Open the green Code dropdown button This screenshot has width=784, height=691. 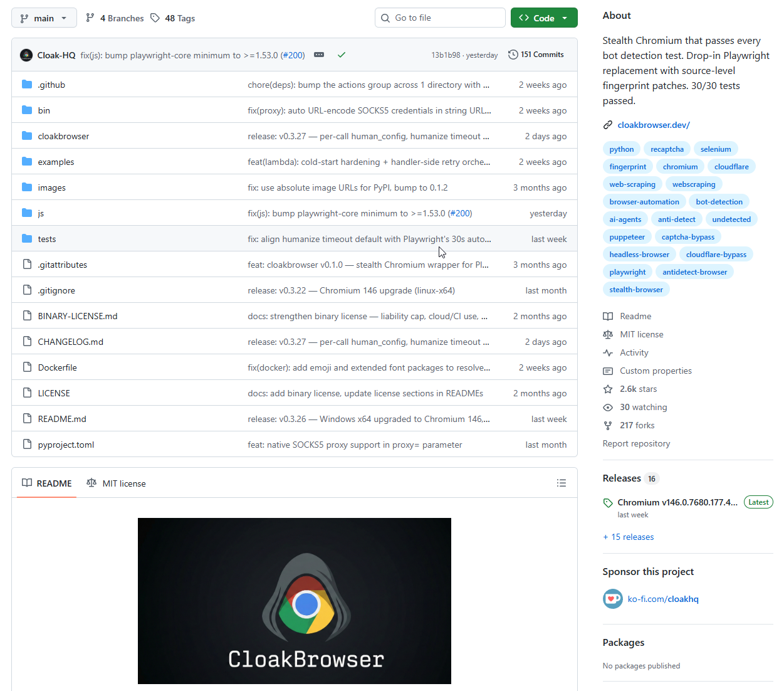pyautogui.click(x=544, y=18)
